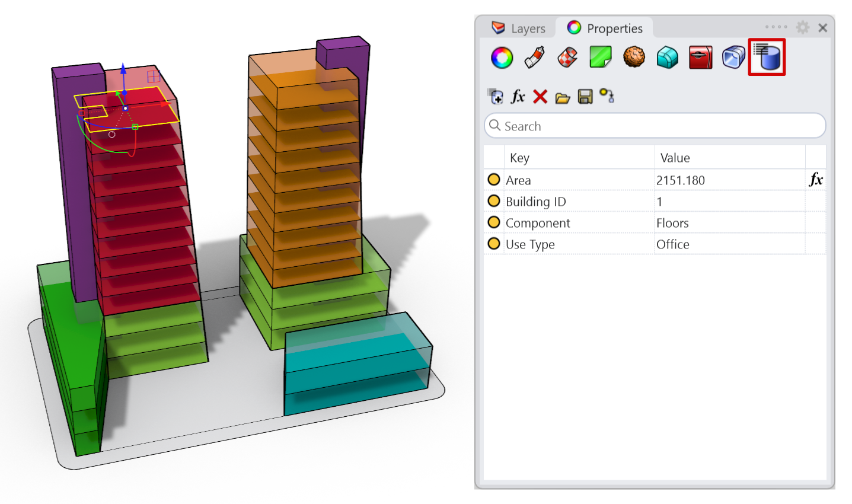The image size is (852, 504).
Task: Select the Attribute User Text page
Action: (767, 57)
